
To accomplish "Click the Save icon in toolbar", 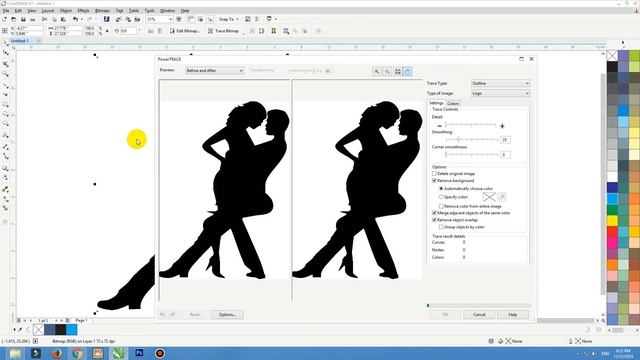I will tap(23, 19).
